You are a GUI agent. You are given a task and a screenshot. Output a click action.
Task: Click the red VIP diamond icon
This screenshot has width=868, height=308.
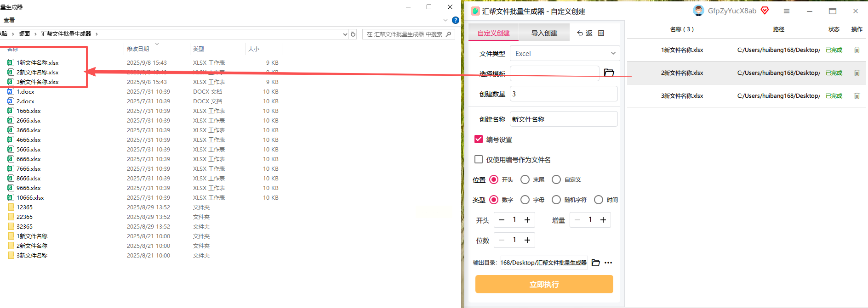[765, 11]
